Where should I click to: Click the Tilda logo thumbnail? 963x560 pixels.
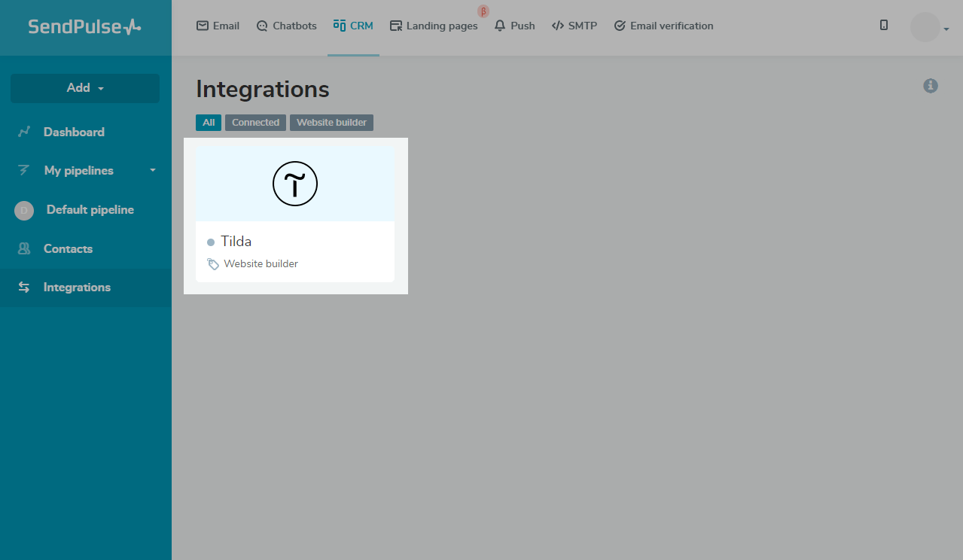click(295, 184)
